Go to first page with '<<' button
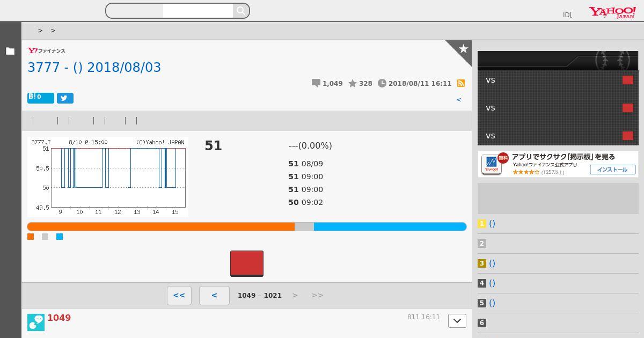This screenshot has height=338, width=644. click(179, 296)
